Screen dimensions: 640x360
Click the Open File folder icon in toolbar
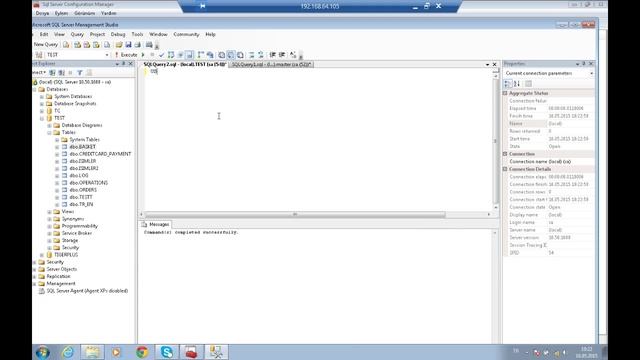pos(119,44)
